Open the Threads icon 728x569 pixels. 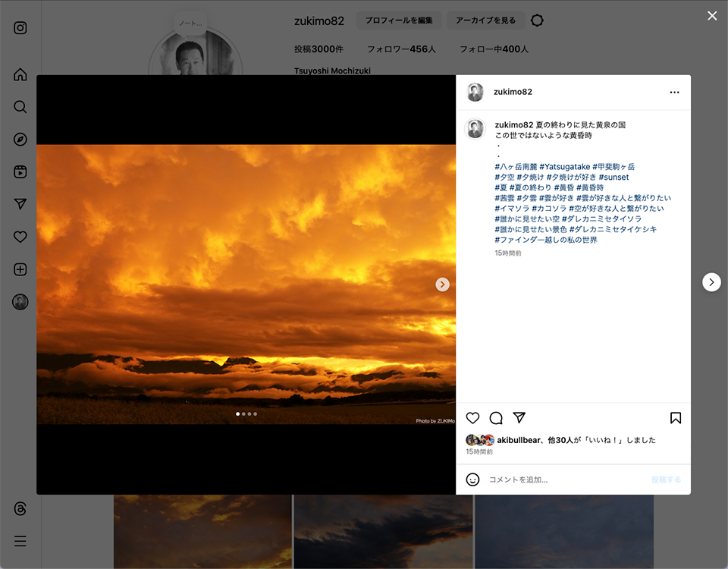(20, 508)
